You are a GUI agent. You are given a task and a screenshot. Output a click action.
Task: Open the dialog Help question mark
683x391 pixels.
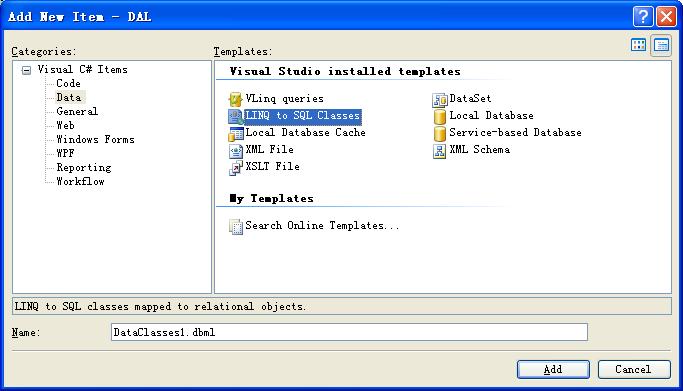[x=643, y=17]
